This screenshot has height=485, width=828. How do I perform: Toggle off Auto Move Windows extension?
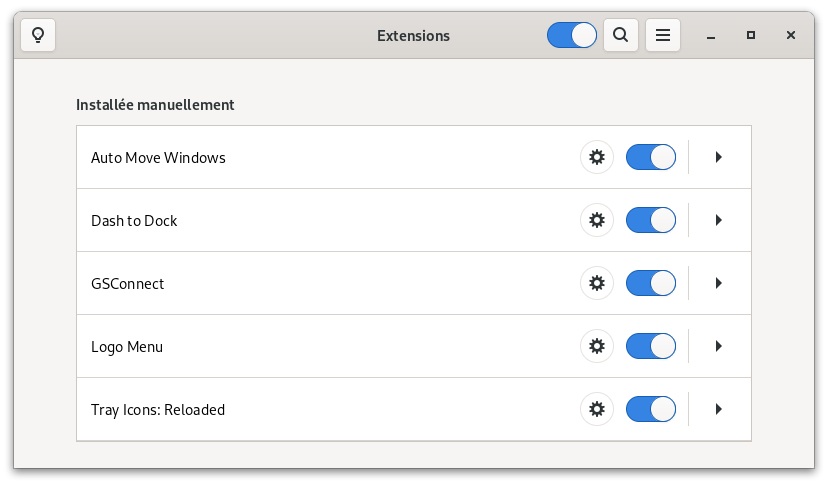click(651, 157)
